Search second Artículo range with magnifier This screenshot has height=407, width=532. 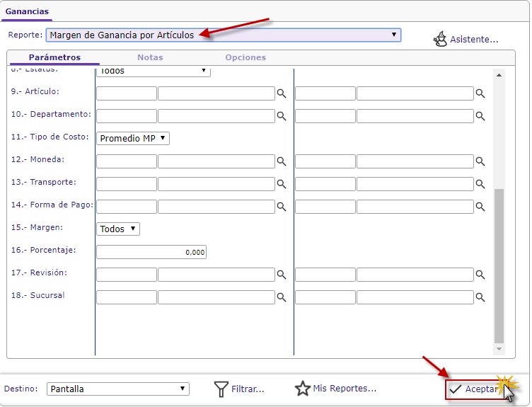pyautogui.click(x=480, y=93)
